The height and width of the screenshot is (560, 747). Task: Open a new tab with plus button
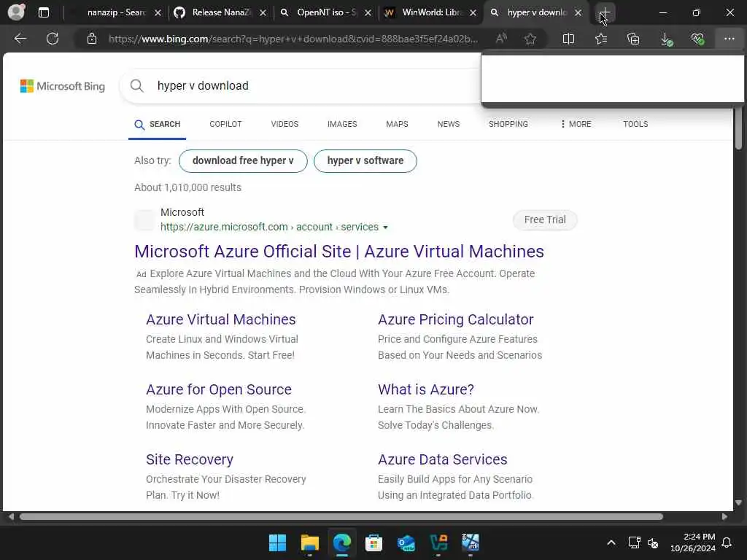605,12
